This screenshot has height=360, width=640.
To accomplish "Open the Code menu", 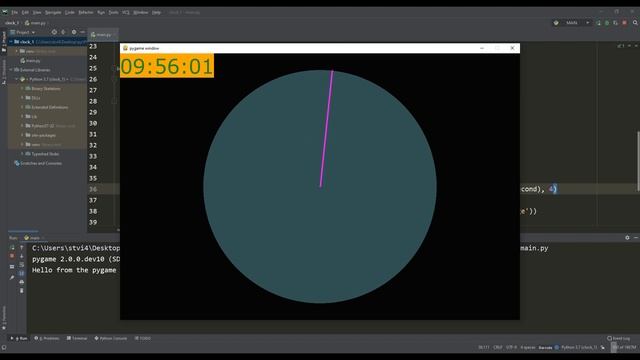I will pos(70,12).
